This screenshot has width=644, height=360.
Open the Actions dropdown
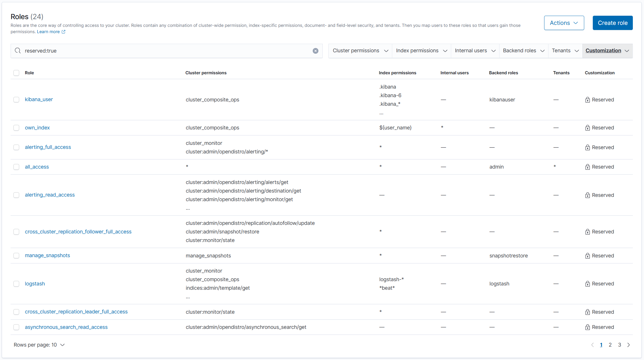pyautogui.click(x=564, y=23)
